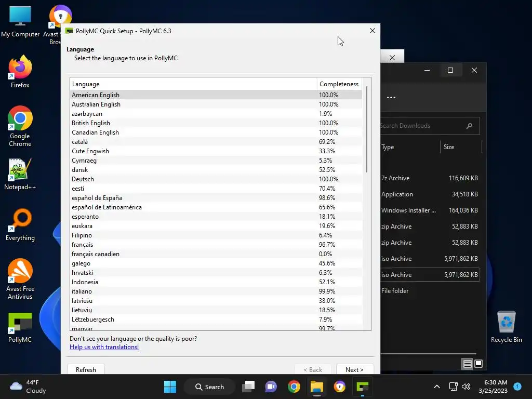532x399 pixels.
Task: Open Recycle Bin on desktop
Action: click(x=506, y=327)
